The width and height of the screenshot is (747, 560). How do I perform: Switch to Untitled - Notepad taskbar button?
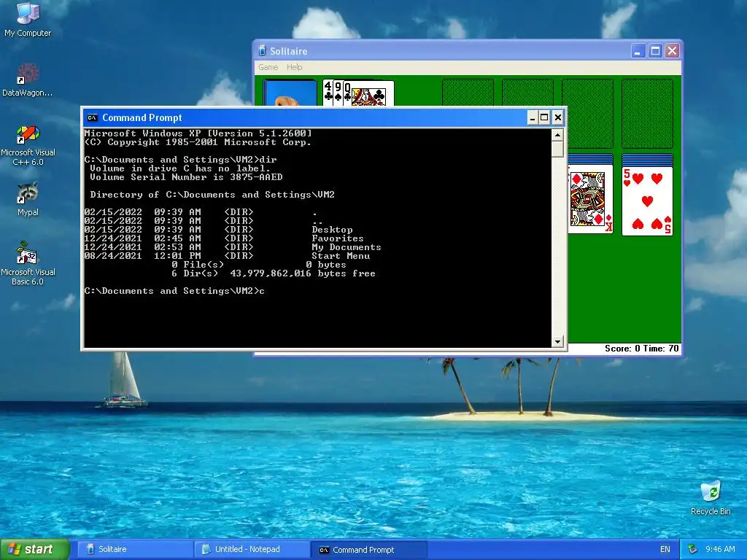point(252,549)
